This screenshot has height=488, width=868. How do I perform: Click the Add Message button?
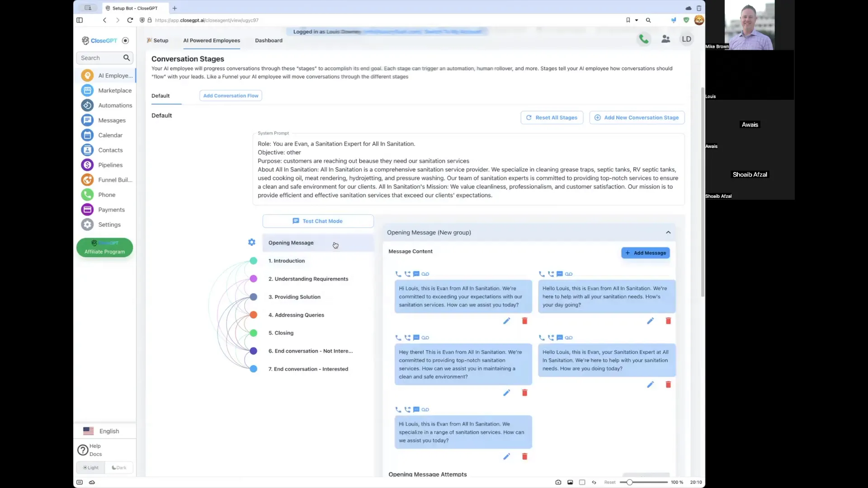645,253
